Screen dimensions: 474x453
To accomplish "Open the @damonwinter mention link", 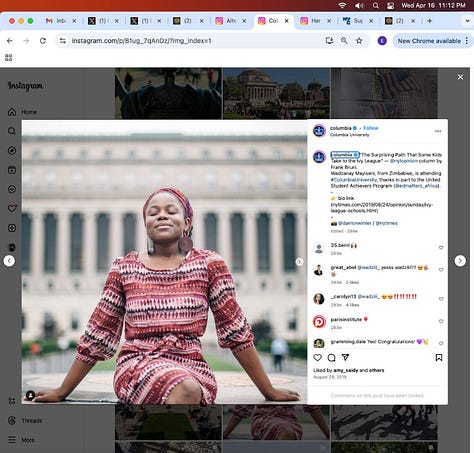I will [354, 223].
